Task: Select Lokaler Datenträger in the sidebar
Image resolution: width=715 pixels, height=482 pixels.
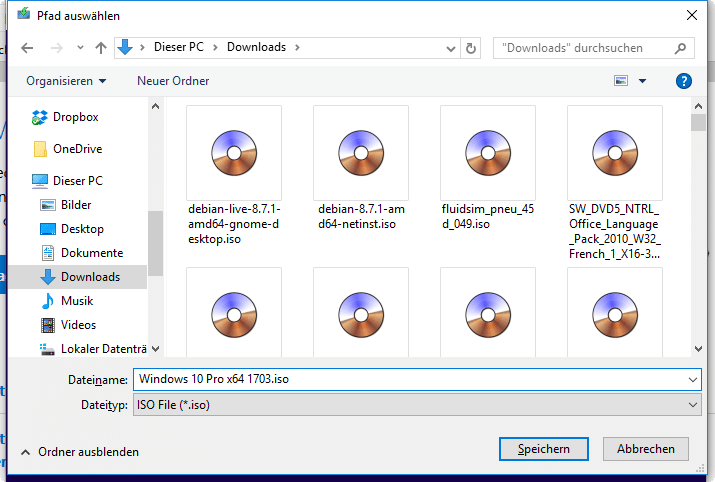Action: coord(104,349)
